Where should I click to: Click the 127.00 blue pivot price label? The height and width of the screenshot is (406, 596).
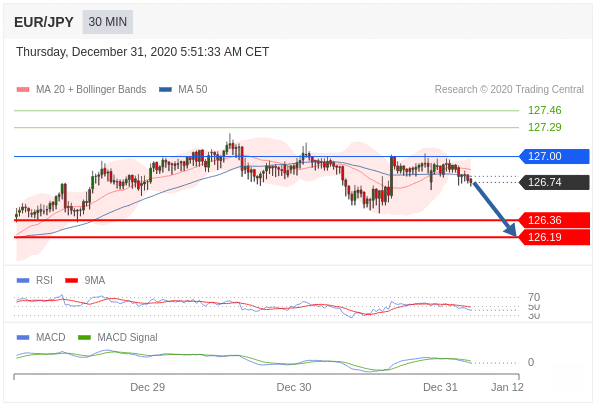point(554,156)
